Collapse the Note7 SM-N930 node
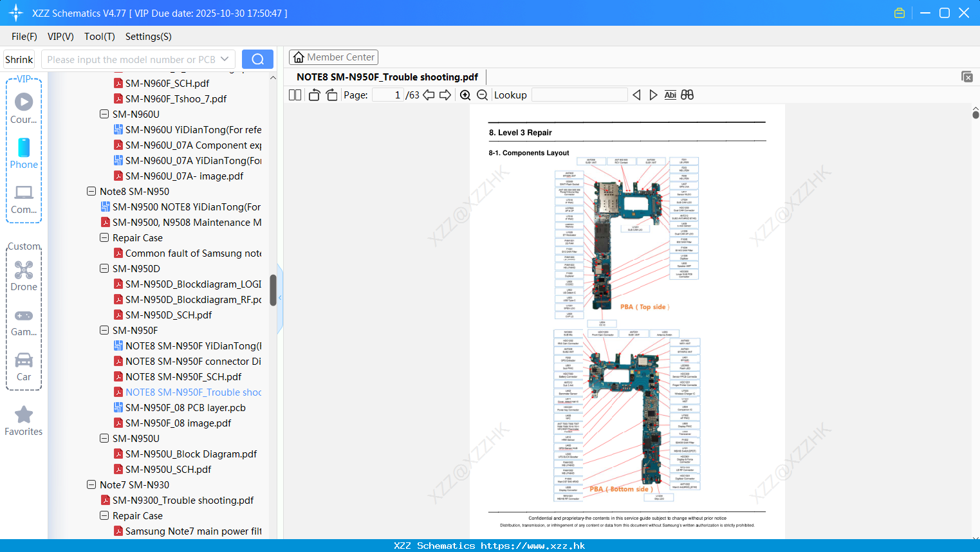 coord(91,484)
